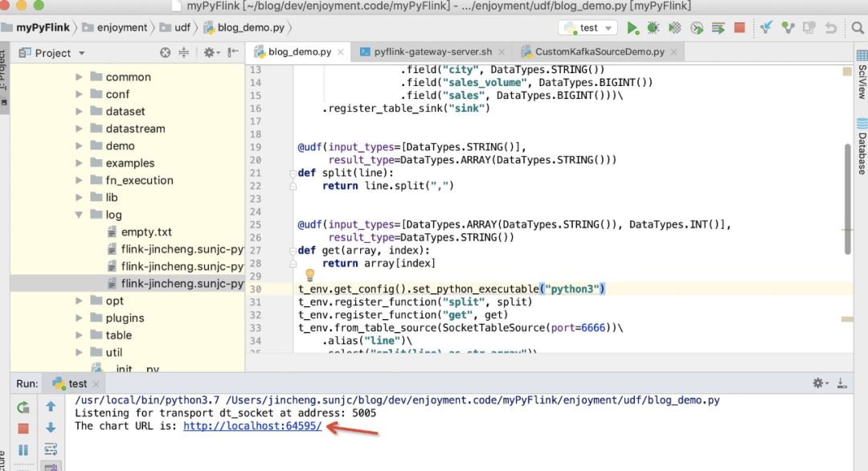Select the opt folder

[115, 301]
